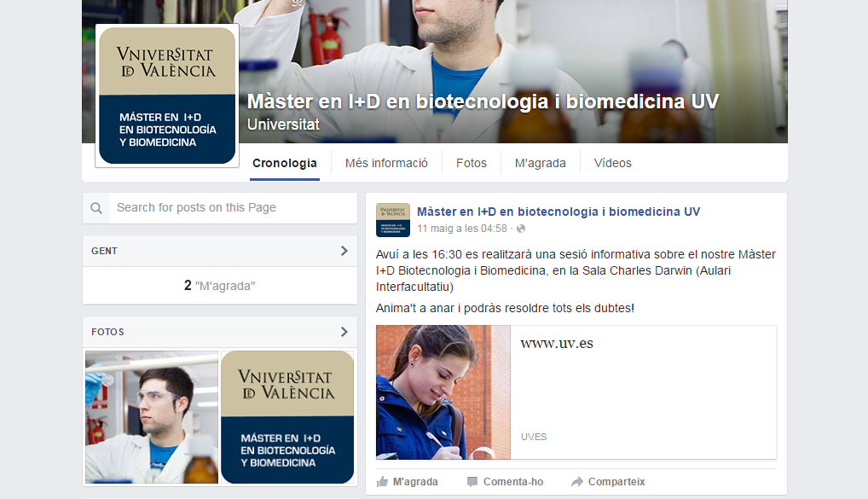The height and width of the screenshot is (499, 868).
Task: Open the lab scientist photo in FOTOS
Action: [x=152, y=417]
